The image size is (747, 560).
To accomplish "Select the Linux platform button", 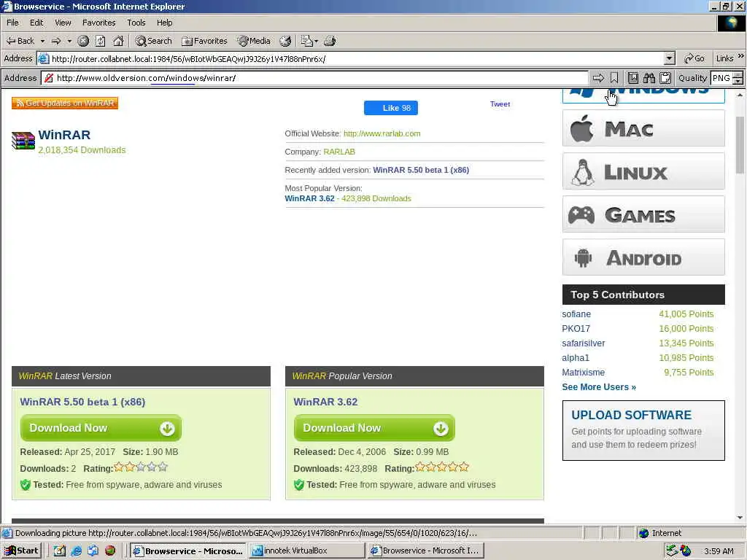I will pos(643,171).
